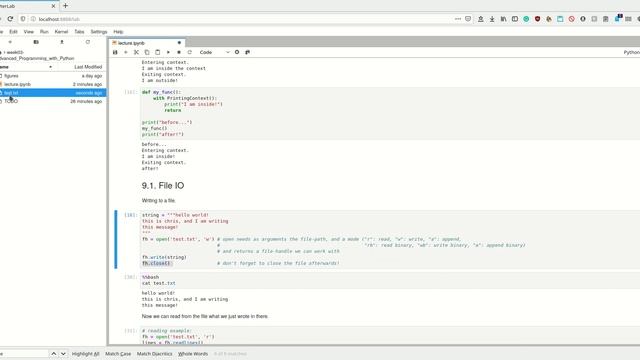Click the last icon in the notebook toolbar

point(247,52)
